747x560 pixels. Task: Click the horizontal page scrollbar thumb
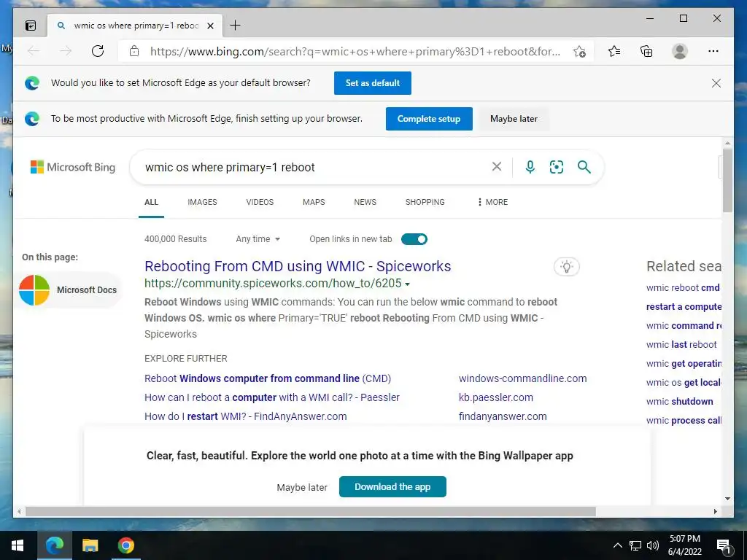[311, 511]
